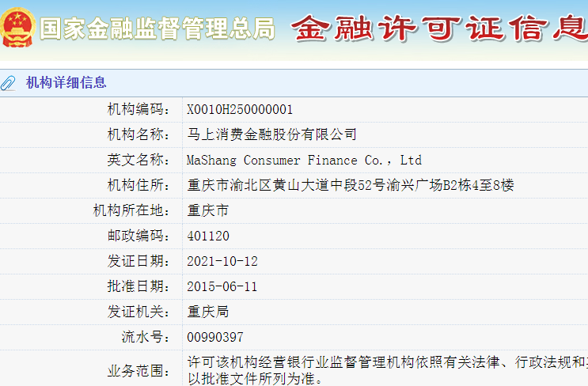The height and width of the screenshot is (386, 588).
Task: Click the 金融许可证信息 banner title
Action: click(439, 28)
